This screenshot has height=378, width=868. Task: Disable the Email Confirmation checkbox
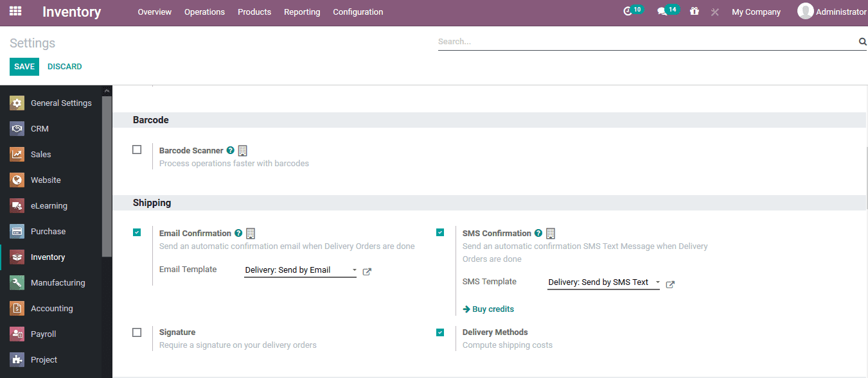tap(137, 233)
